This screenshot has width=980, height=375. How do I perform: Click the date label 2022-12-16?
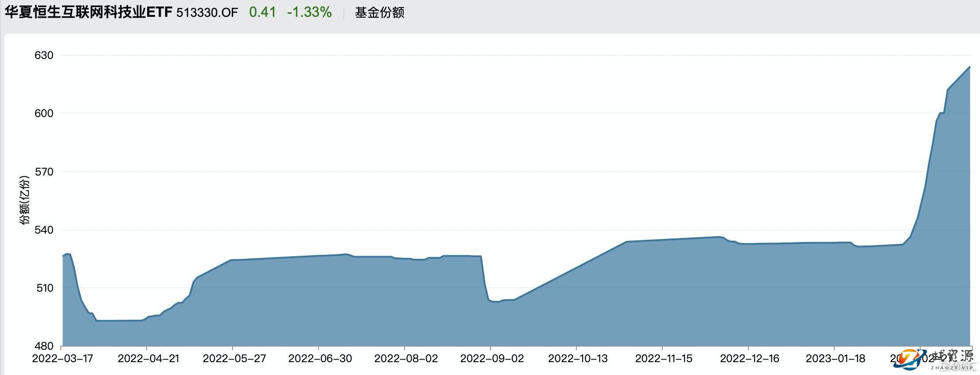(750, 359)
